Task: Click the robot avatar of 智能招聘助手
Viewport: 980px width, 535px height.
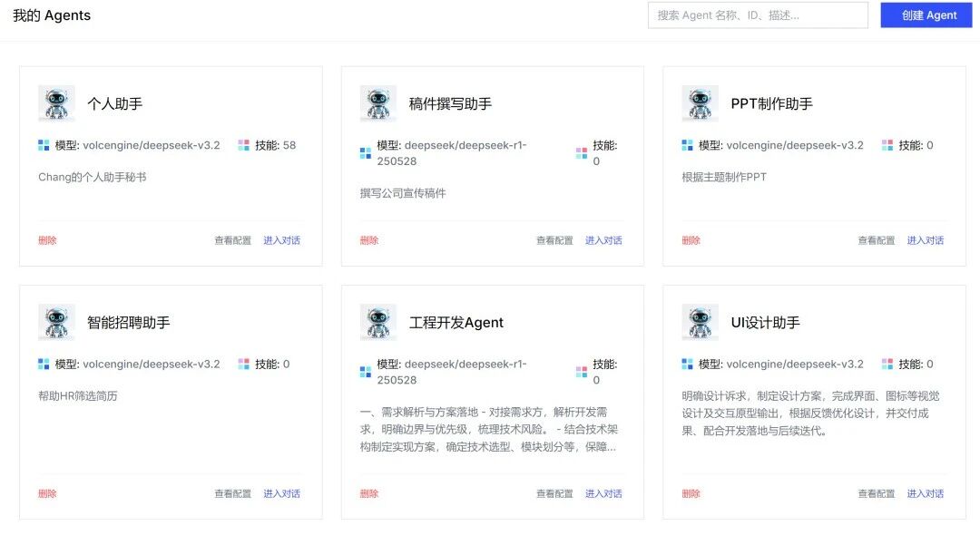Action: (56, 322)
